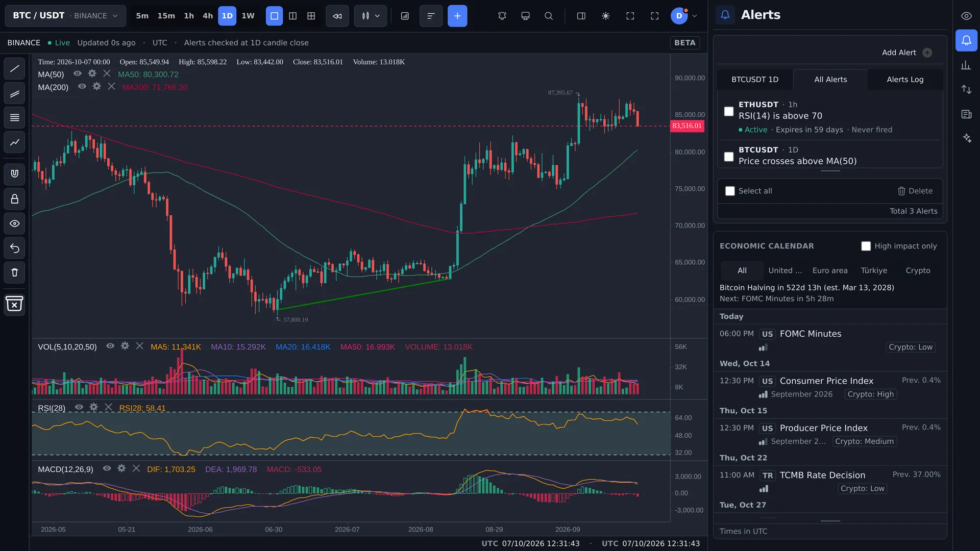
Task: Click the blue plus add button
Action: pos(457,16)
